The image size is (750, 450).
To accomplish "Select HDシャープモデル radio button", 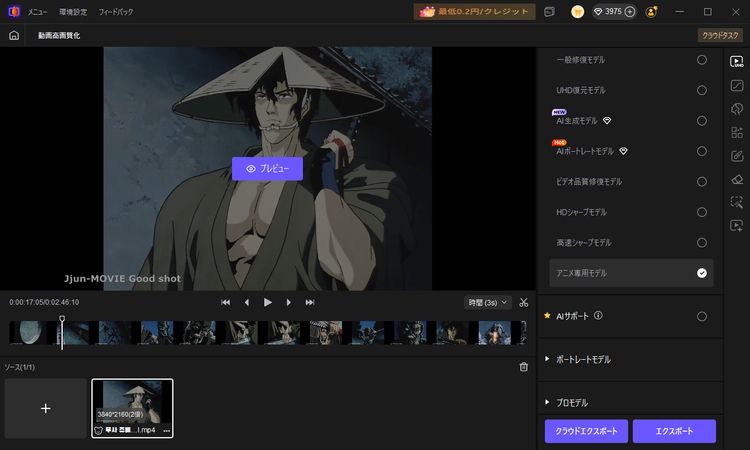I will (702, 212).
